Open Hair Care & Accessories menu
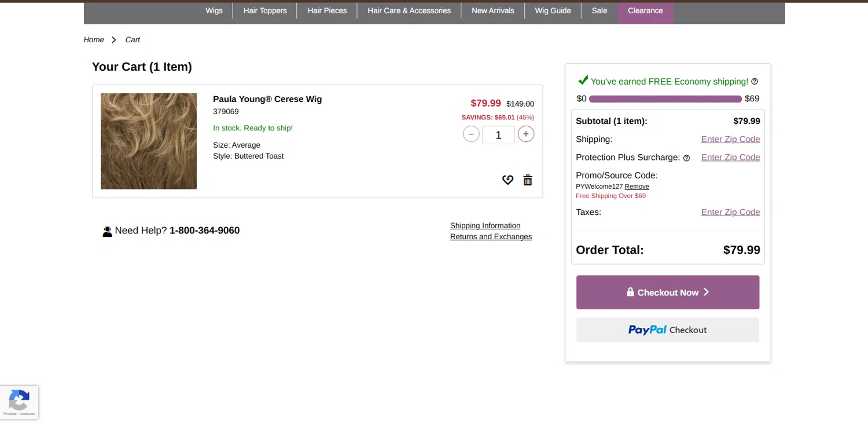Image resolution: width=868 pixels, height=424 pixels. coord(409,11)
